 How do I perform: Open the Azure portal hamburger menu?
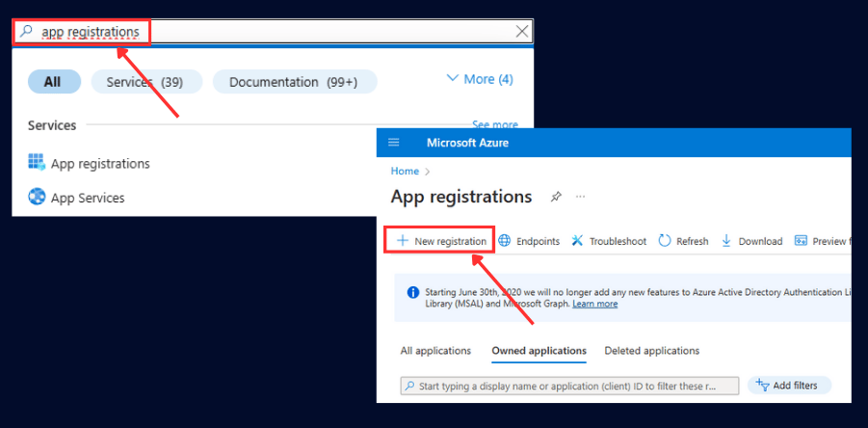(394, 143)
